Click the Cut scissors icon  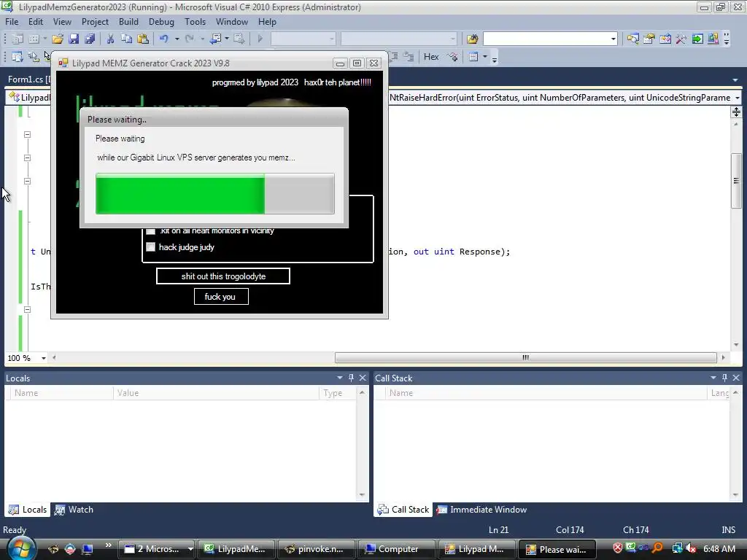tap(110, 39)
